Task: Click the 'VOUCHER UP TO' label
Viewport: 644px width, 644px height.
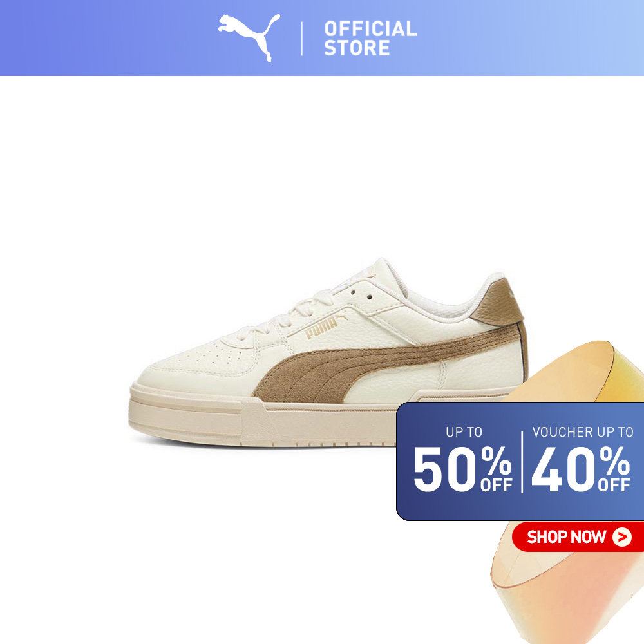Action: point(582,431)
